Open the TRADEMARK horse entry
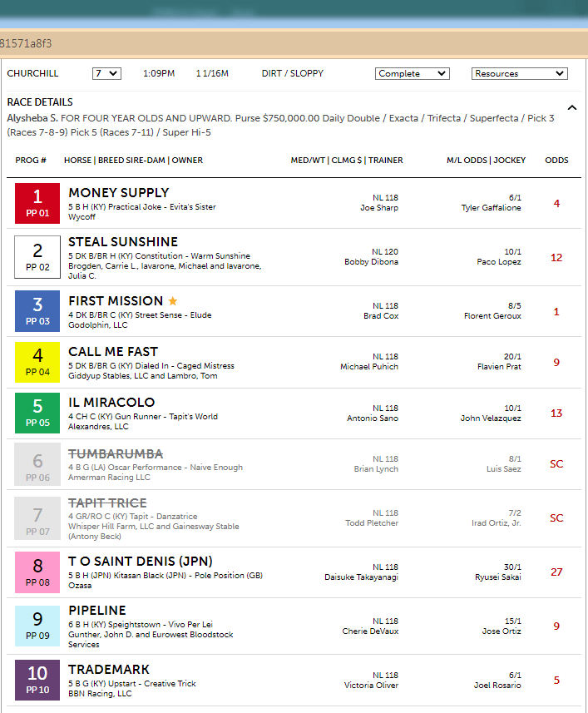This screenshot has width=588, height=713. (109, 670)
